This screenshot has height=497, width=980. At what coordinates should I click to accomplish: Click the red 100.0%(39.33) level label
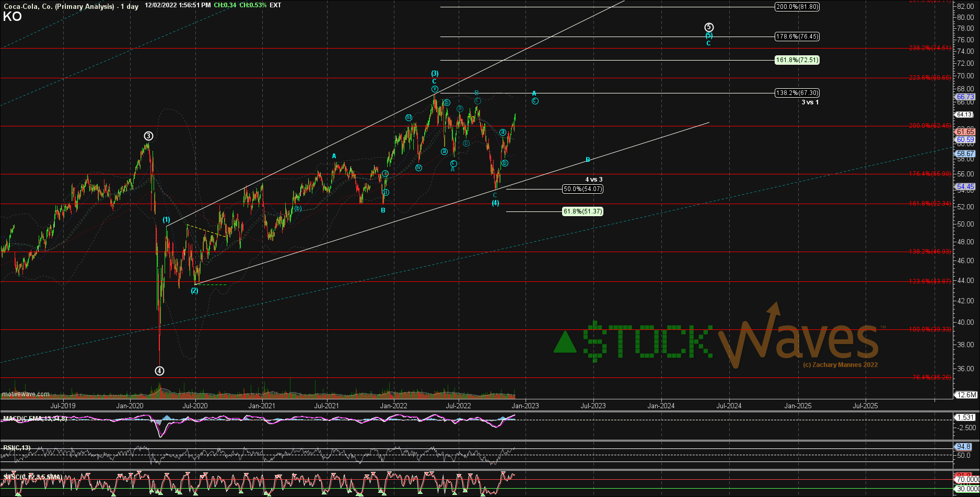(x=929, y=329)
